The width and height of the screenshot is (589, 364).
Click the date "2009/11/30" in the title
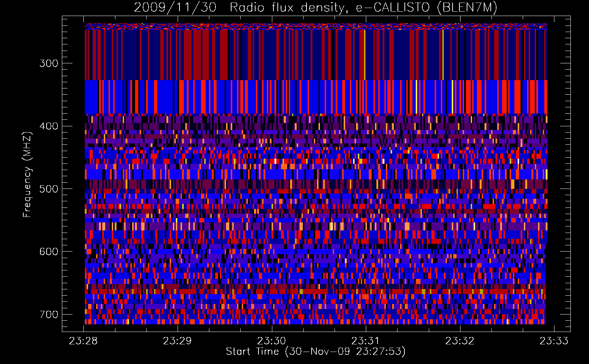coord(175,8)
